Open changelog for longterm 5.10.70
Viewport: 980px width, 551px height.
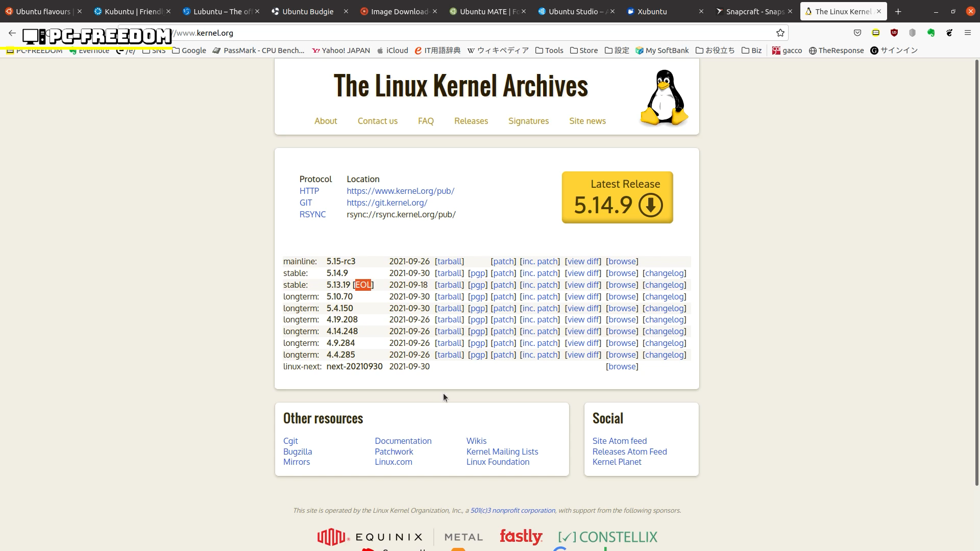664,296
